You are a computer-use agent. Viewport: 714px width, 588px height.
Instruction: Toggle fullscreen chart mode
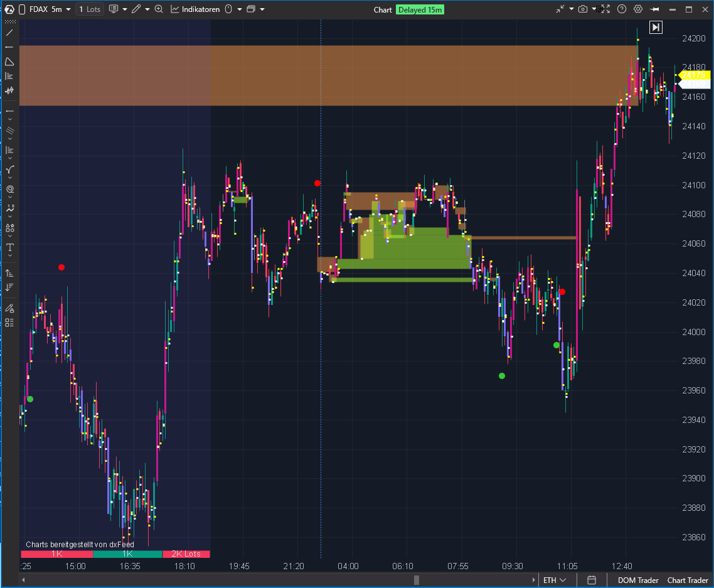coord(605,9)
